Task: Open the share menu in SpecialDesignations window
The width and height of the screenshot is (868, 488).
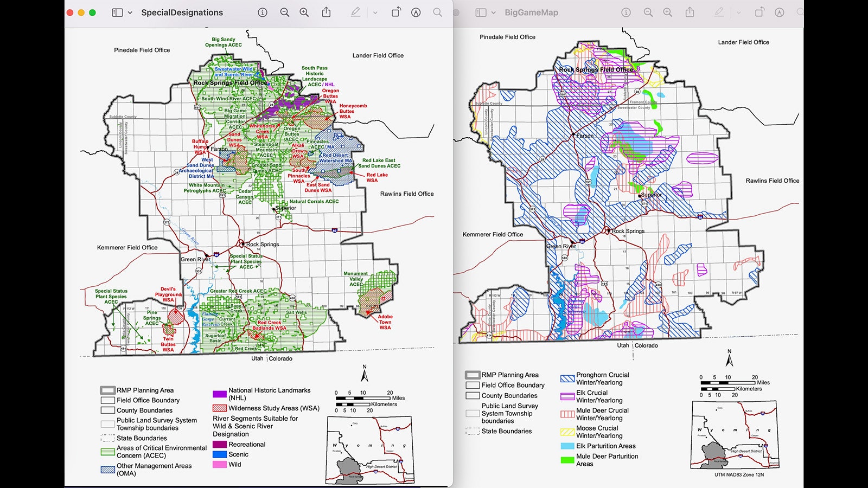Action: point(326,12)
